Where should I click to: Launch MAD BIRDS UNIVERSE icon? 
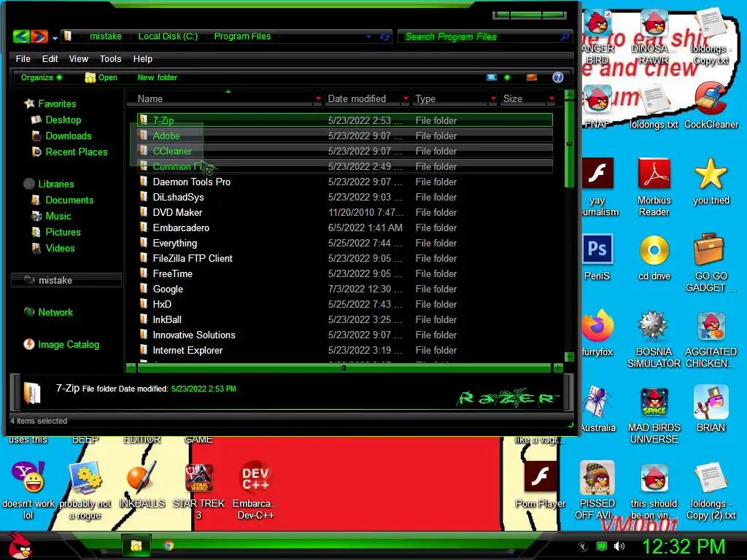(654, 414)
